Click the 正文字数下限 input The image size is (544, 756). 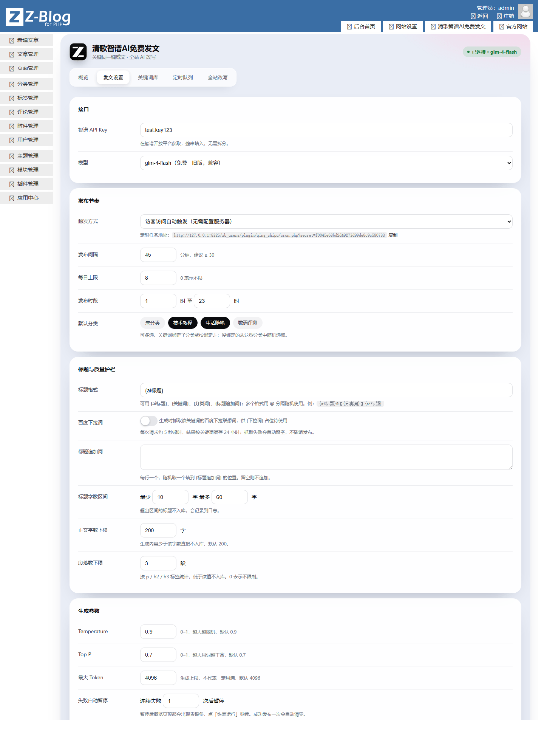click(x=158, y=530)
